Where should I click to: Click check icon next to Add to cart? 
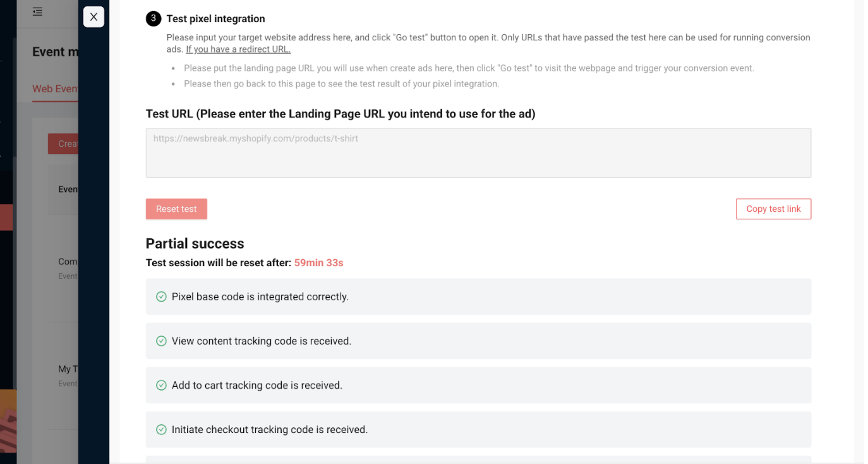(161, 385)
